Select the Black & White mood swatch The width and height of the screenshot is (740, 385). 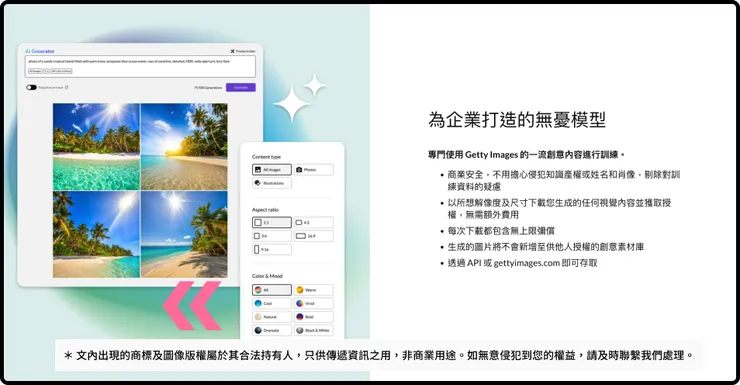pos(314,330)
